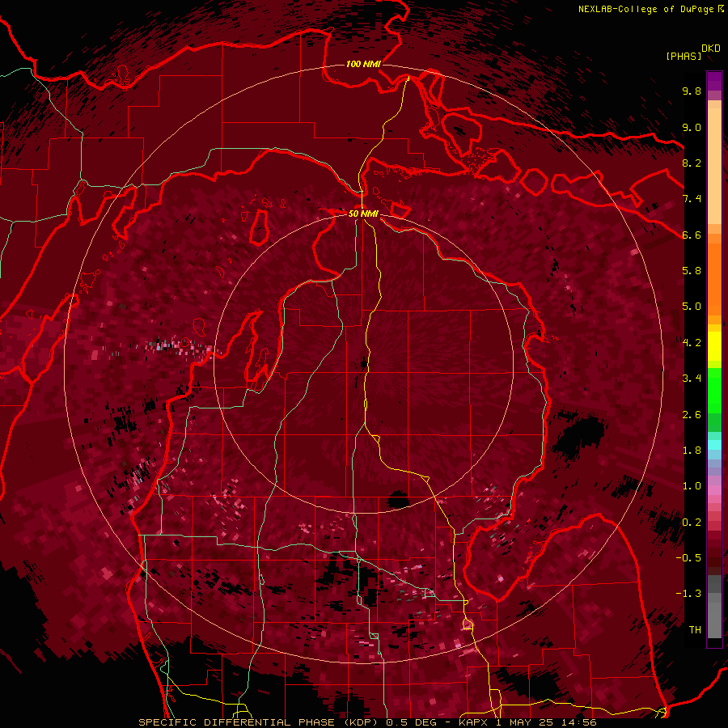This screenshot has height=728, width=728.
Task: Click the 3.4 value on color scale
Action: pos(692,379)
